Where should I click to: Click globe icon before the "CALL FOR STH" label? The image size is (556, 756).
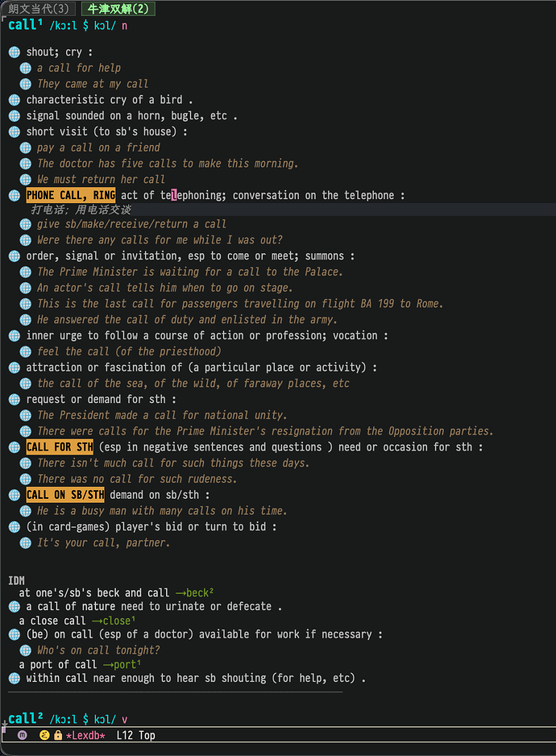click(x=14, y=447)
